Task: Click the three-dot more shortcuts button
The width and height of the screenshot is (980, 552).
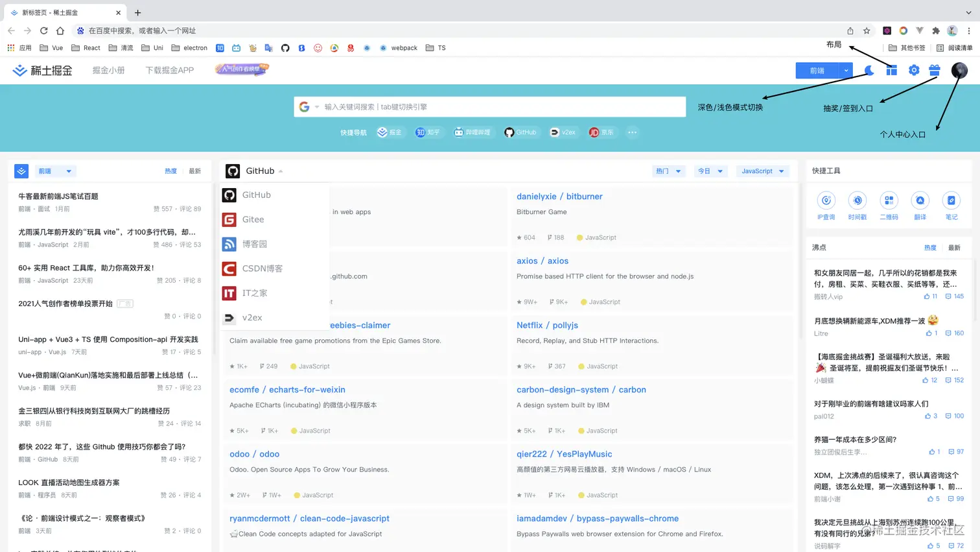Action: [x=632, y=132]
